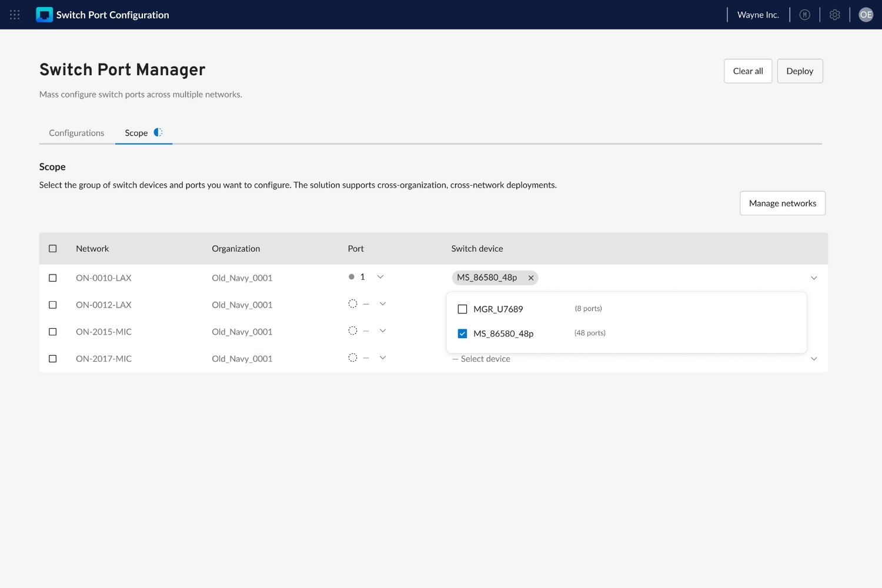
Task: Expand port dropdown for ON-2015-MIC
Action: (383, 331)
